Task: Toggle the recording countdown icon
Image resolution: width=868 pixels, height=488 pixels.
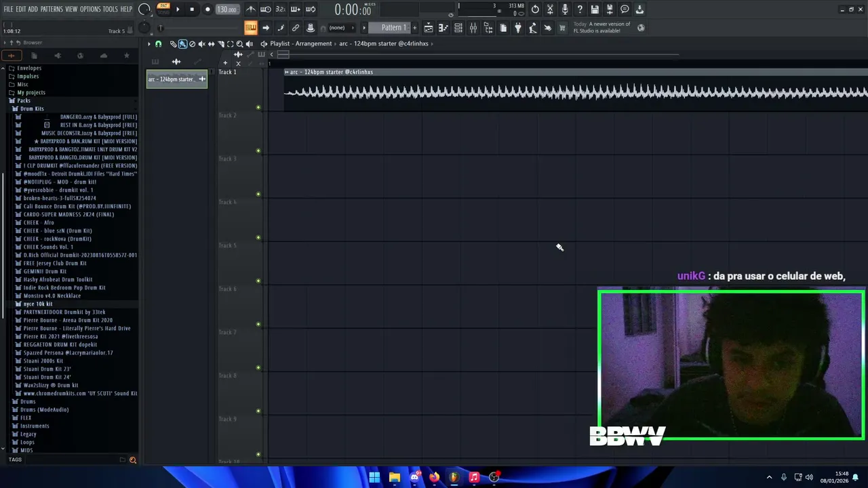Action: [x=281, y=9]
